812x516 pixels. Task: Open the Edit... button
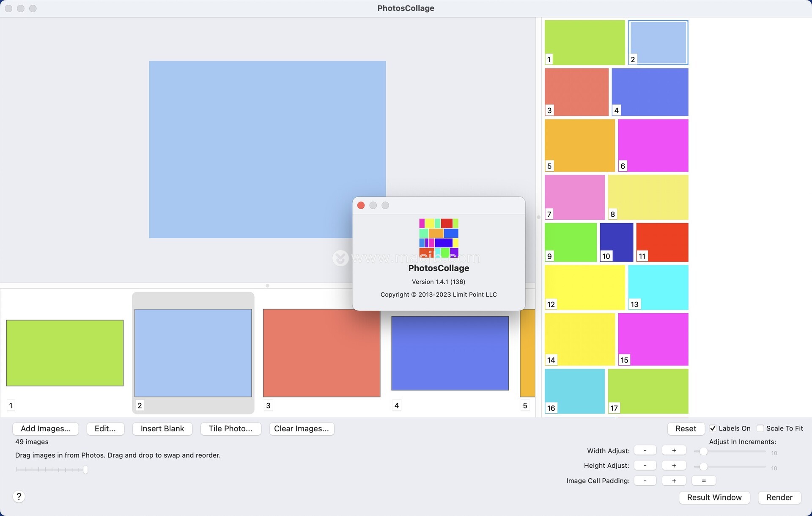click(105, 428)
